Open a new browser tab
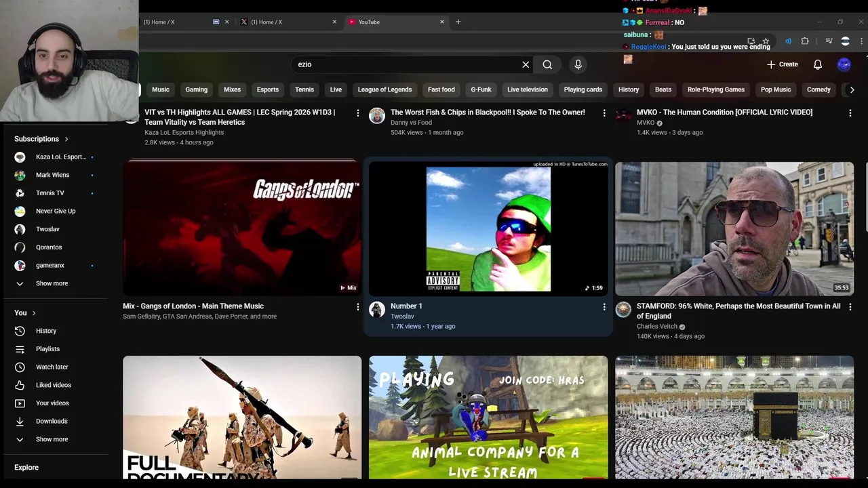 click(458, 22)
